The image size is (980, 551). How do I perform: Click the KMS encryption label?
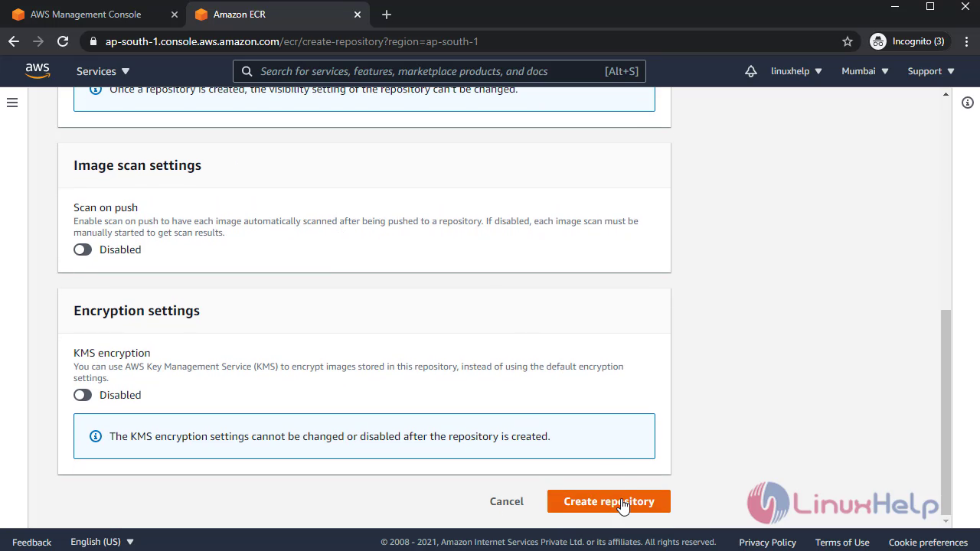[112, 353]
